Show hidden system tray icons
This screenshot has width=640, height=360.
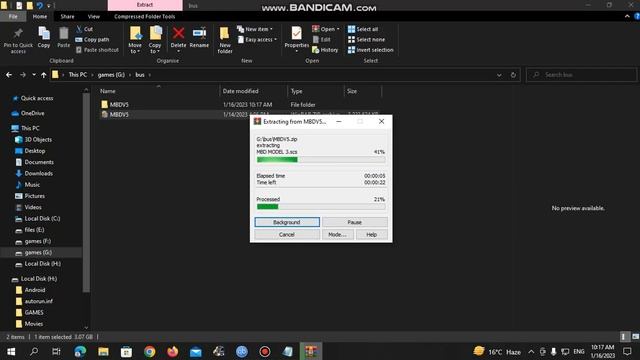click(531, 351)
